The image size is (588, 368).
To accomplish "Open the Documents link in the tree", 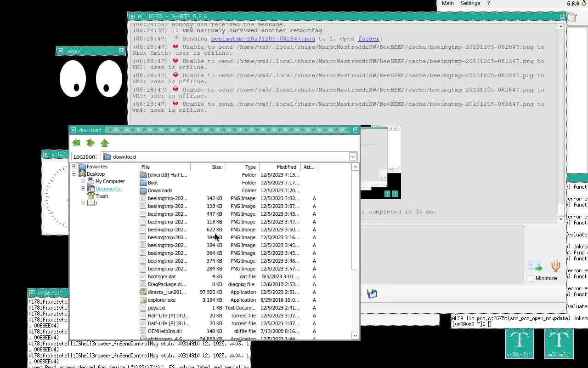I will pos(108,189).
